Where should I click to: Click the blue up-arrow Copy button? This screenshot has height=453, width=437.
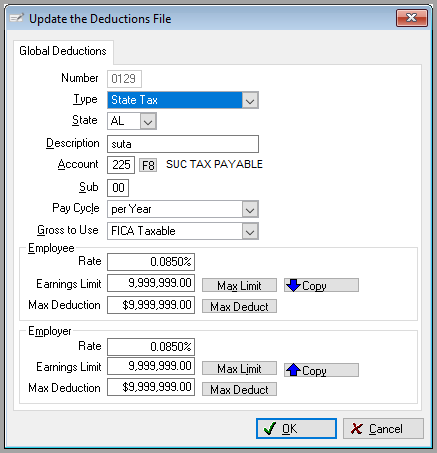(x=321, y=370)
